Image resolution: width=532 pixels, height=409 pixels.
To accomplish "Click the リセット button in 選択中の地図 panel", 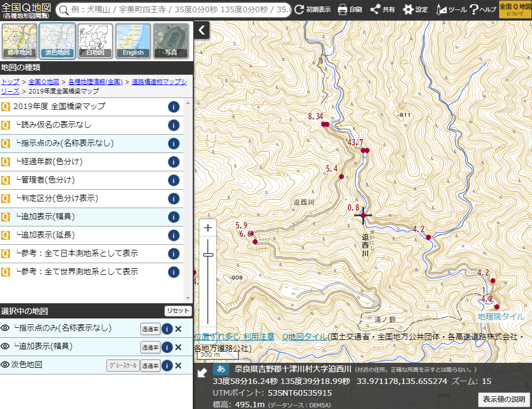I will pos(177,311).
